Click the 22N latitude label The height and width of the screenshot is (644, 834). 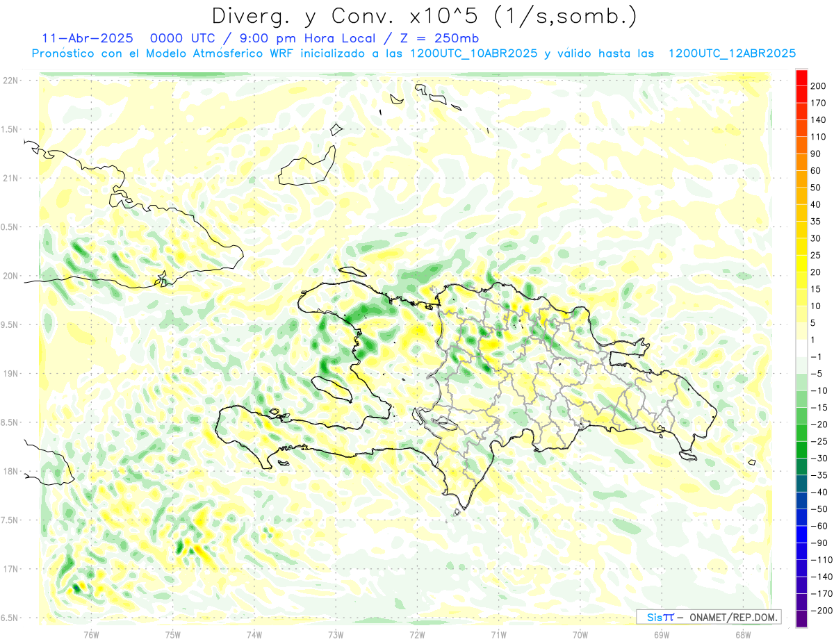click(11, 81)
